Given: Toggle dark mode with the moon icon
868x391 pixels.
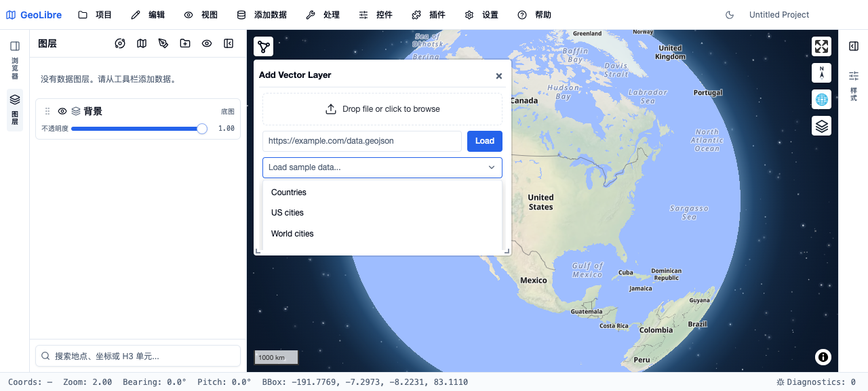Looking at the screenshot, I should click(x=730, y=15).
